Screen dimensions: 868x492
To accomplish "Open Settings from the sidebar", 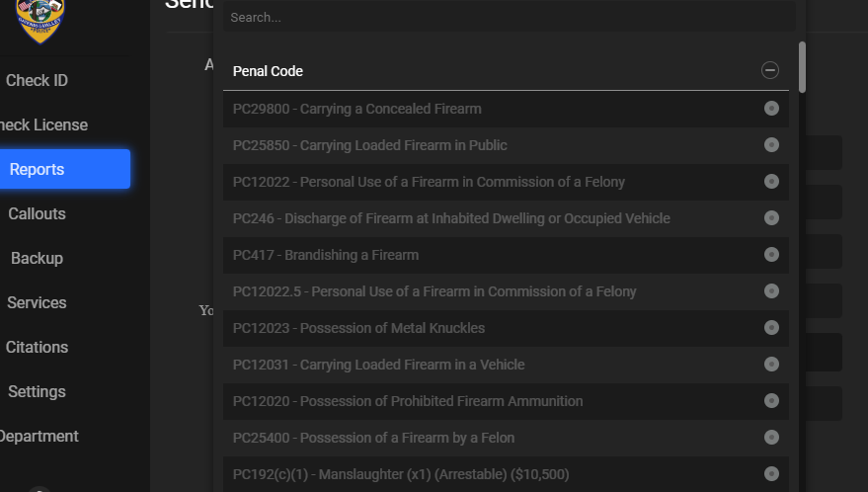I will click(x=37, y=392).
